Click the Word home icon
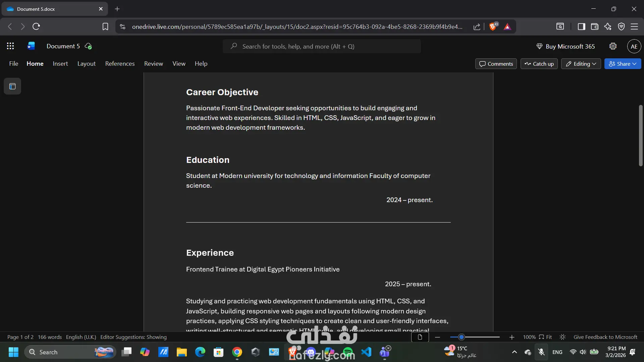The image size is (644, 362). pyautogui.click(x=31, y=46)
